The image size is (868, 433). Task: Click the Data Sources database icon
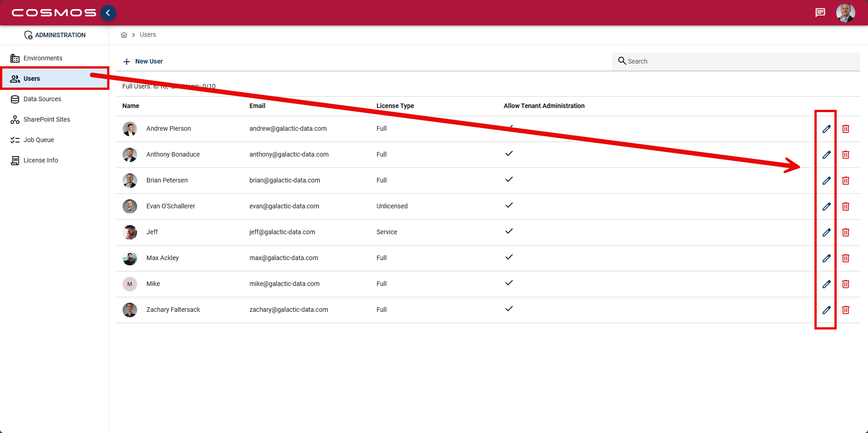point(15,99)
